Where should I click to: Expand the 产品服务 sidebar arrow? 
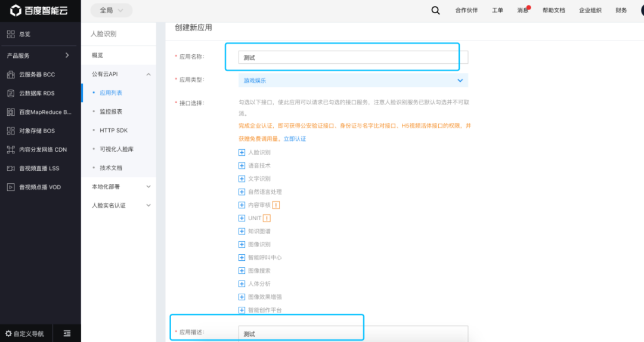pyautogui.click(x=67, y=56)
